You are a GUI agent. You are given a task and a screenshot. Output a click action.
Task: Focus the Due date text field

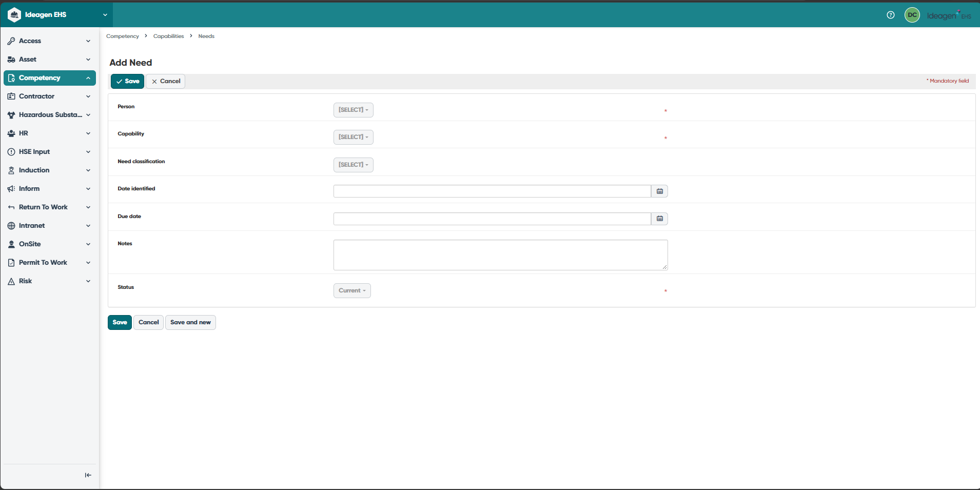pyautogui.click(x=492, y=219)
